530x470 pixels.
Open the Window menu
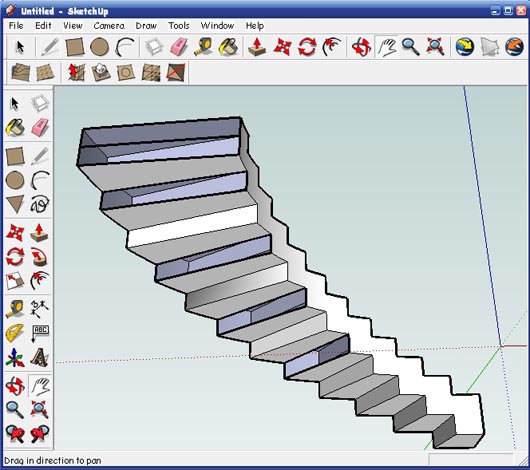coord(217,26)
